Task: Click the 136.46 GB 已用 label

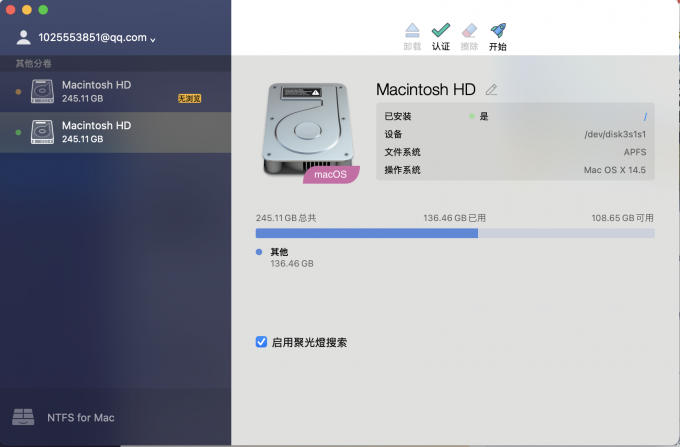Action: coord(454,218)
